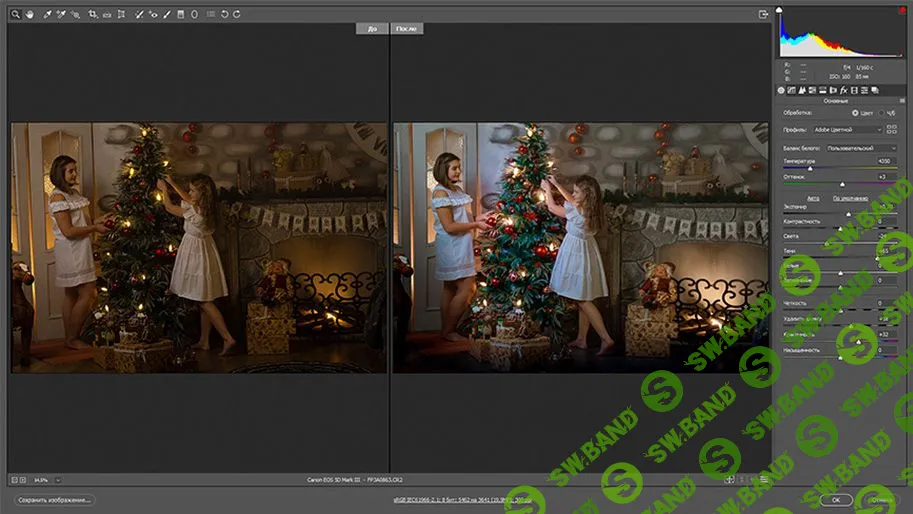Click Сохранить изображение button

(54, 500)
